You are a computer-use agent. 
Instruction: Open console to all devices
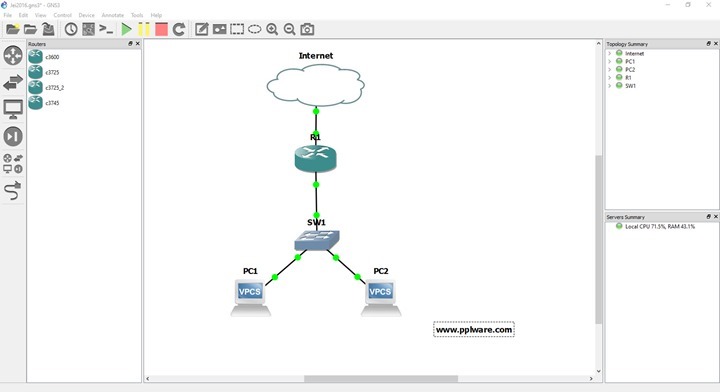pyautogui.click(x=106, y=29)
